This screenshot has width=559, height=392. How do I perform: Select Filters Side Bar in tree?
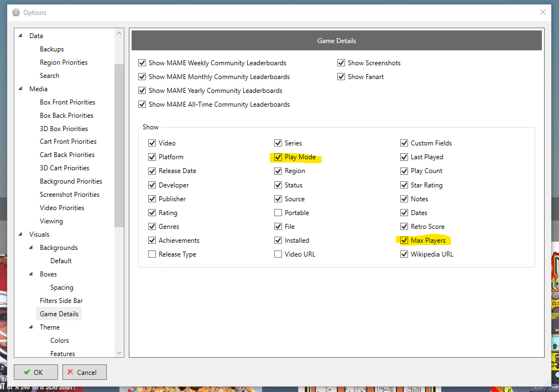click(61, 301)
